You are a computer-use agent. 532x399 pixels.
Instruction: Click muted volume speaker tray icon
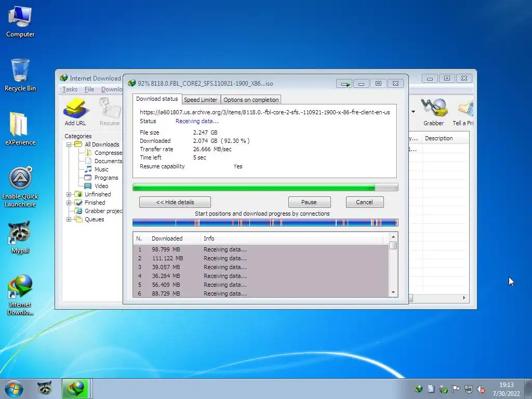481,389
